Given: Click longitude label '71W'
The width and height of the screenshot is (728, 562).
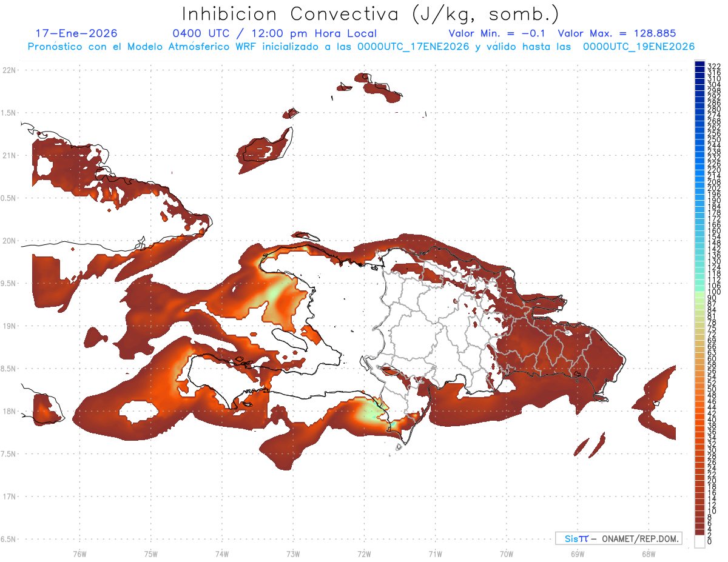Looking at the screenshot, I should 435,553.
